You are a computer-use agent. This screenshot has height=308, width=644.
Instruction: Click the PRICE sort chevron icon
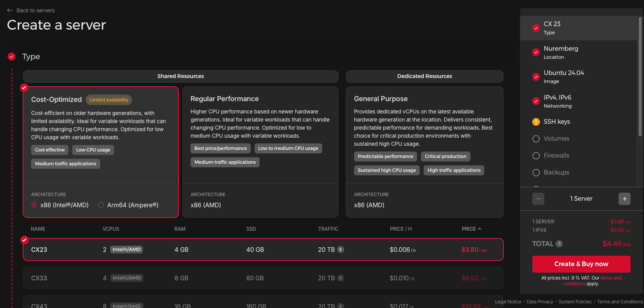pos(480,229)
